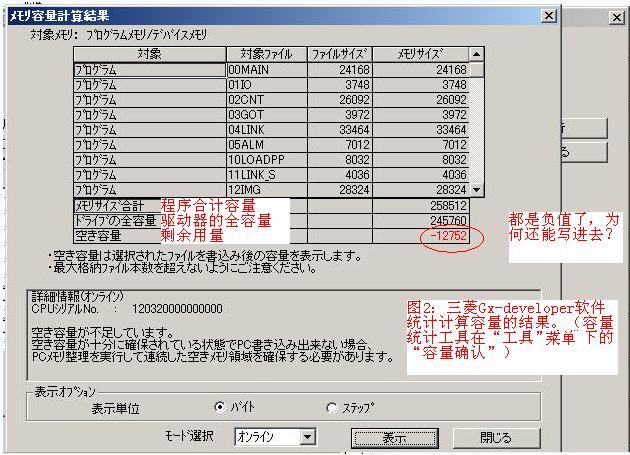Select the 04LINK file cell

click(266, 129)
